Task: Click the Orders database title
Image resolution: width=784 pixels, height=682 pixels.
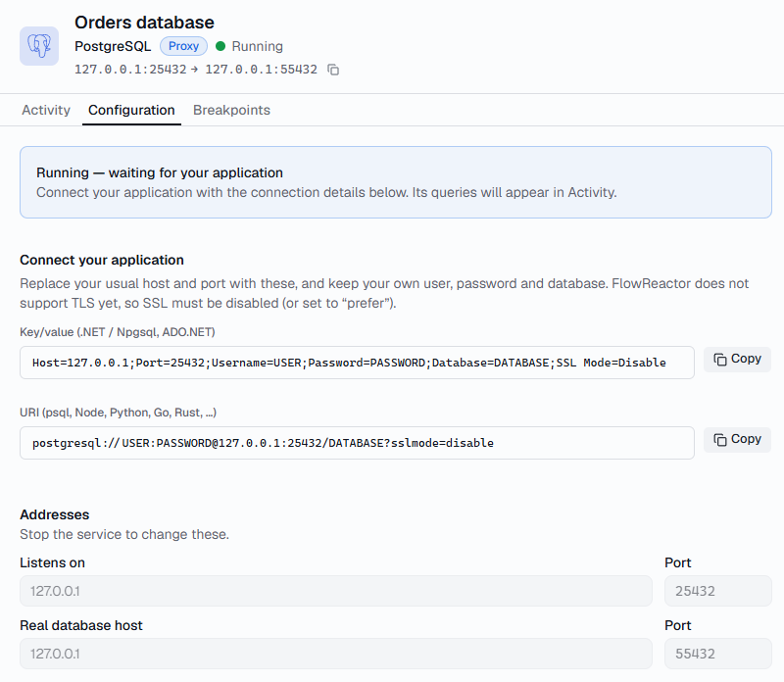Action: tap(144, 23)
